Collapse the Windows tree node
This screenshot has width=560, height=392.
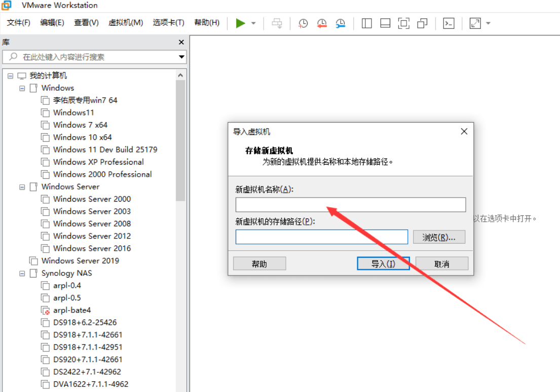point(22,88)
